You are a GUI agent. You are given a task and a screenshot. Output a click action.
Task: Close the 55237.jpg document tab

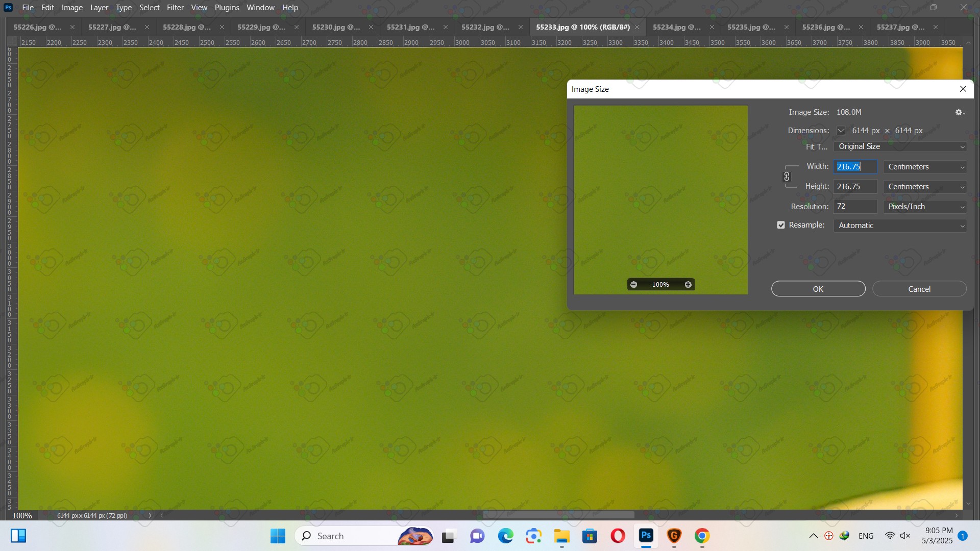[936, 27]
